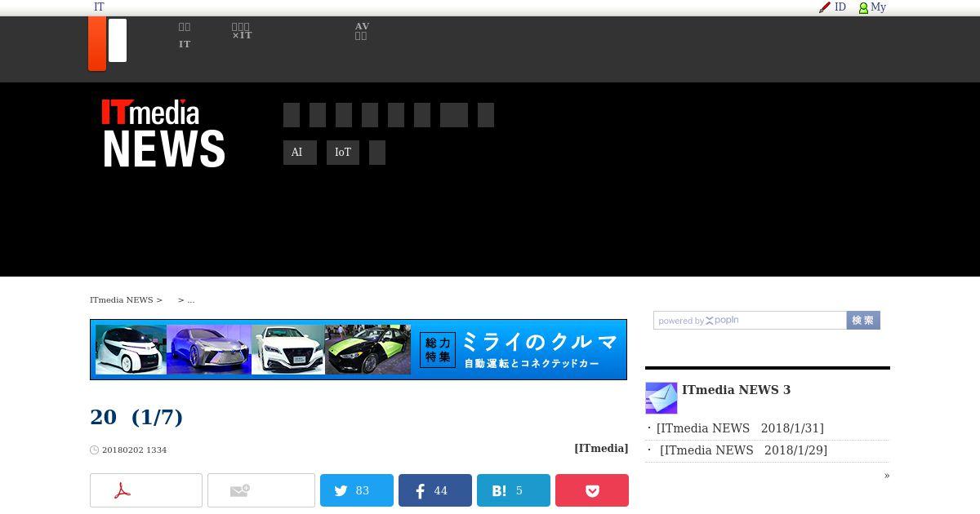The width and height of the screenshot is (980, 514).
Task: Open newsletter issue dated 2018/1/29
Action: [743, 450]
